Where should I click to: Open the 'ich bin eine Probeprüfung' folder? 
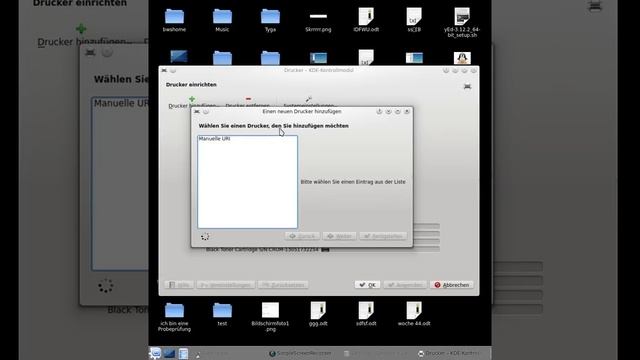pyautogui.click(x=174, y=316)
